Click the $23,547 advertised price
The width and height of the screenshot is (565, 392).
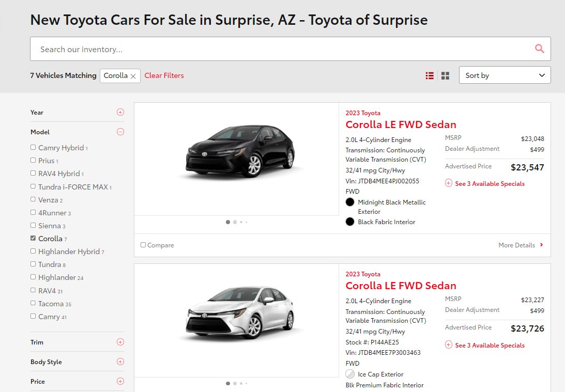click(x=528, y=167)
